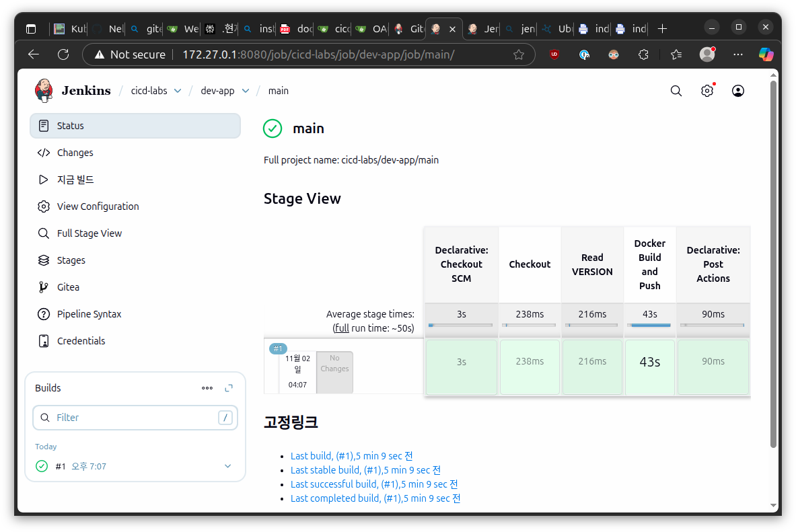Open Last completed build (#1) permalink
The height and width of the screenshot is (532, 796).
[375, 498]
